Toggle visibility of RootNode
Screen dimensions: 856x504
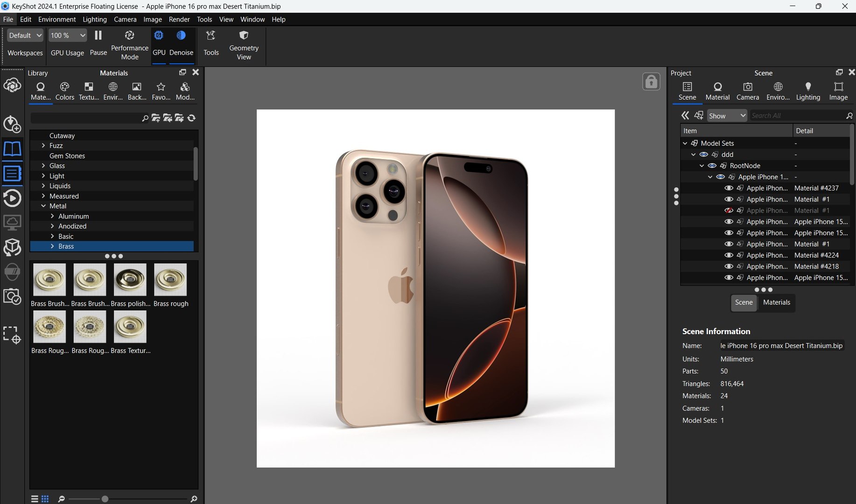(712, 166)
